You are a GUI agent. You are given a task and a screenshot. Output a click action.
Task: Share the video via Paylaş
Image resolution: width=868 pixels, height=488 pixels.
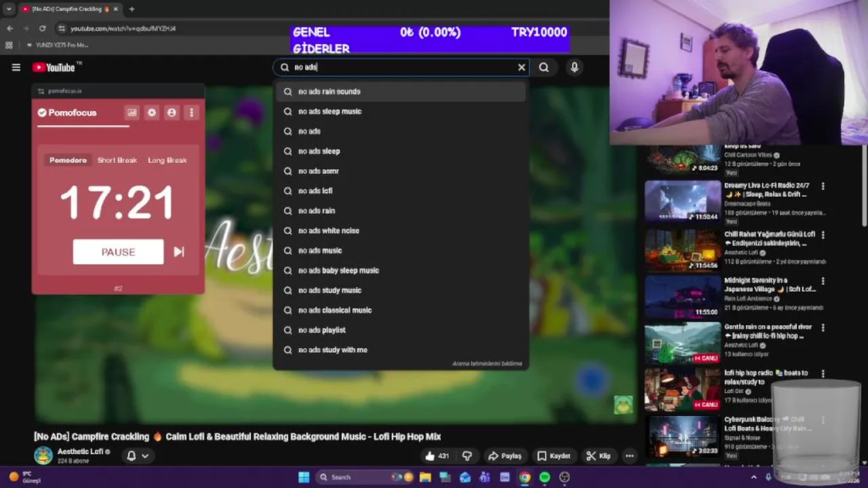tap(505, 456)
